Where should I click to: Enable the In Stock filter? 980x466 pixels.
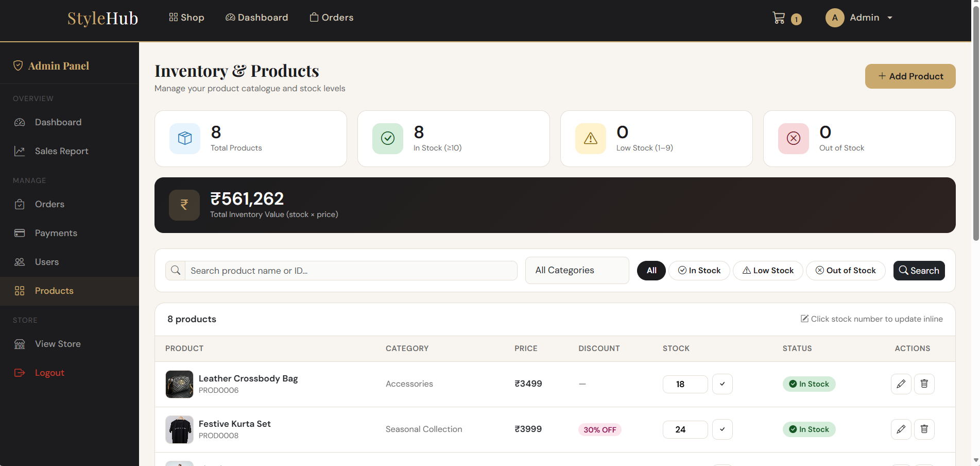pyautogui.click(x=699, y=270)
